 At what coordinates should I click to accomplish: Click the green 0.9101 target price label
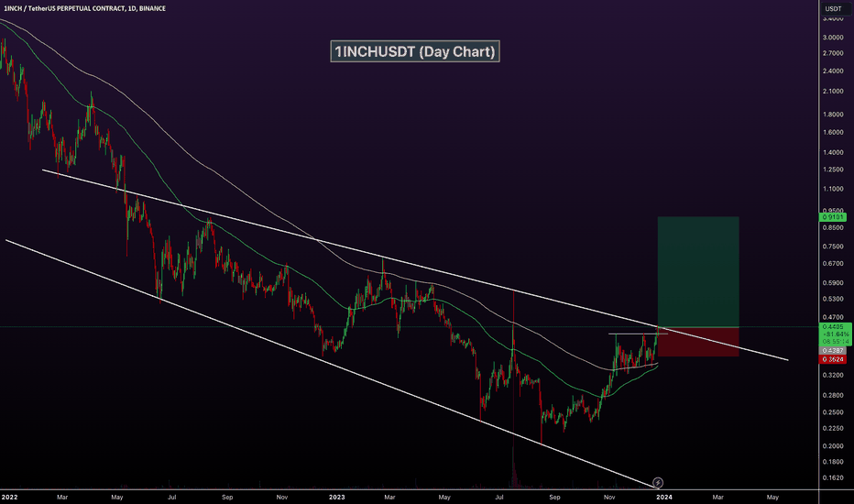pos(833,217)
